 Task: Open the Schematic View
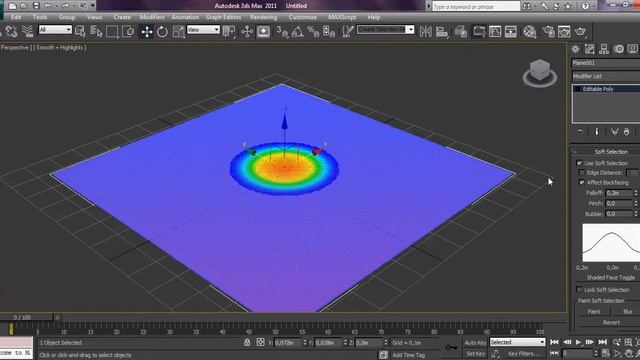[511, 31]
